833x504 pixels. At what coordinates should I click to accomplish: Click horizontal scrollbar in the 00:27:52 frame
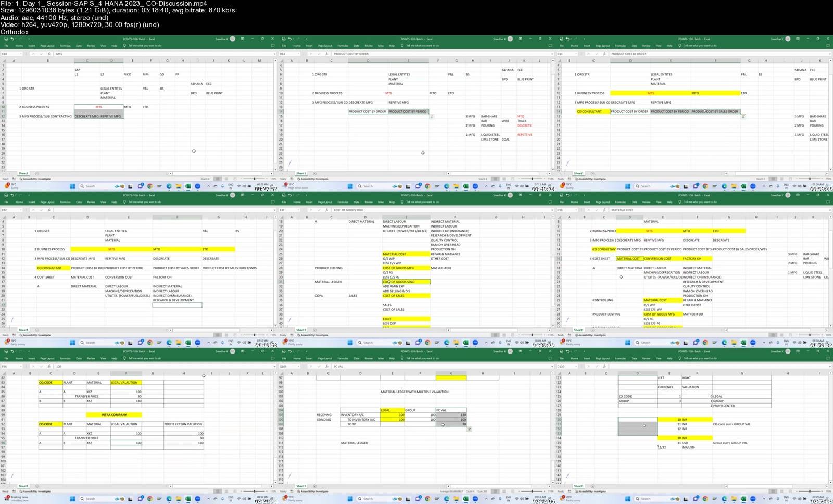[217, 173]
